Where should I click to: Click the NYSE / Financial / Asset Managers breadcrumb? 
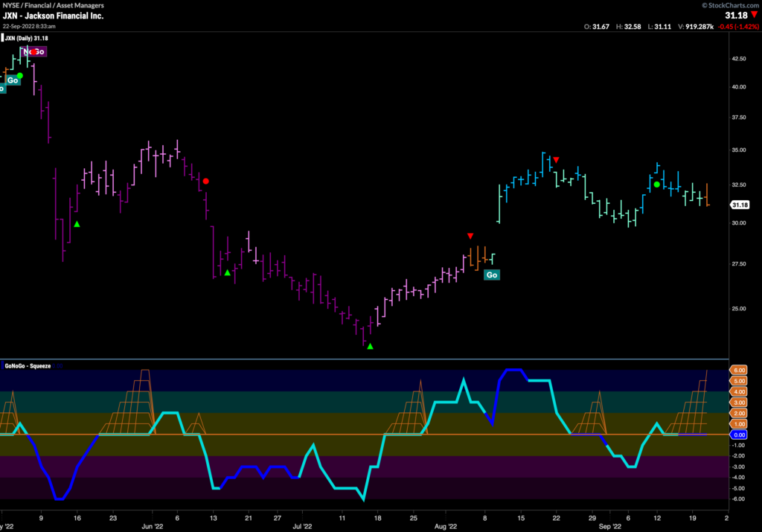tap(52, 5)
